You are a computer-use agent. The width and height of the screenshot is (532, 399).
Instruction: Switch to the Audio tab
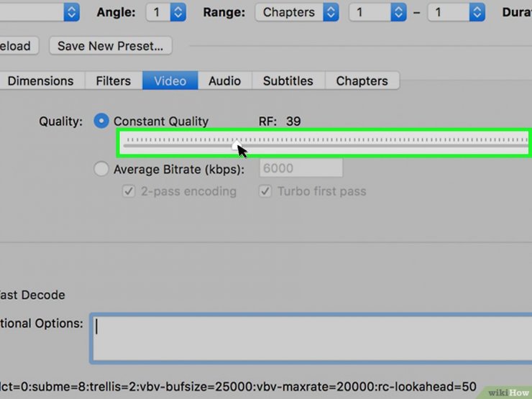tap(224, 81)
